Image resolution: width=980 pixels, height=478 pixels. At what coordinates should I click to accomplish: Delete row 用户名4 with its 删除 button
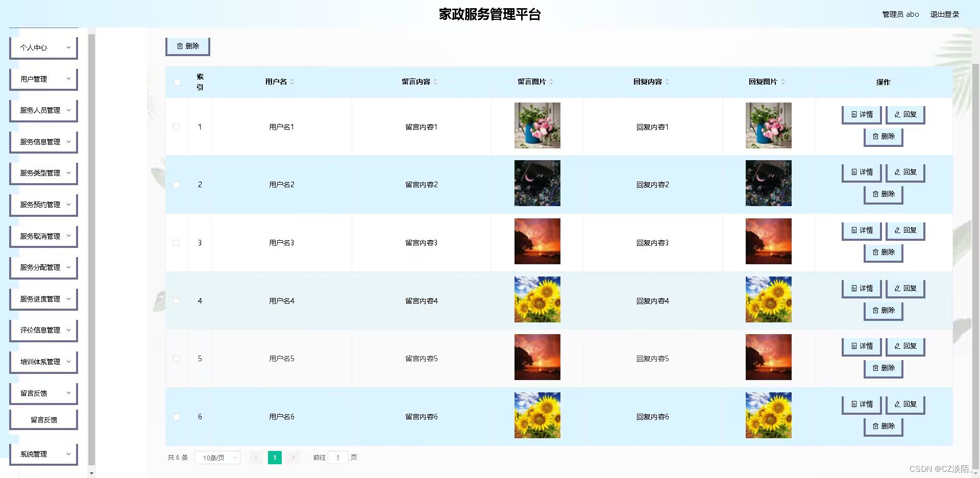point(884,311)
